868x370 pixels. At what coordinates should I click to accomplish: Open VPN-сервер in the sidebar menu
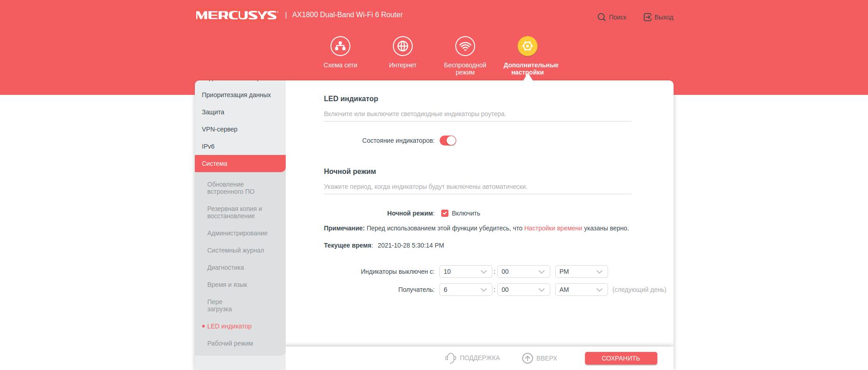[x=220, y=129]
